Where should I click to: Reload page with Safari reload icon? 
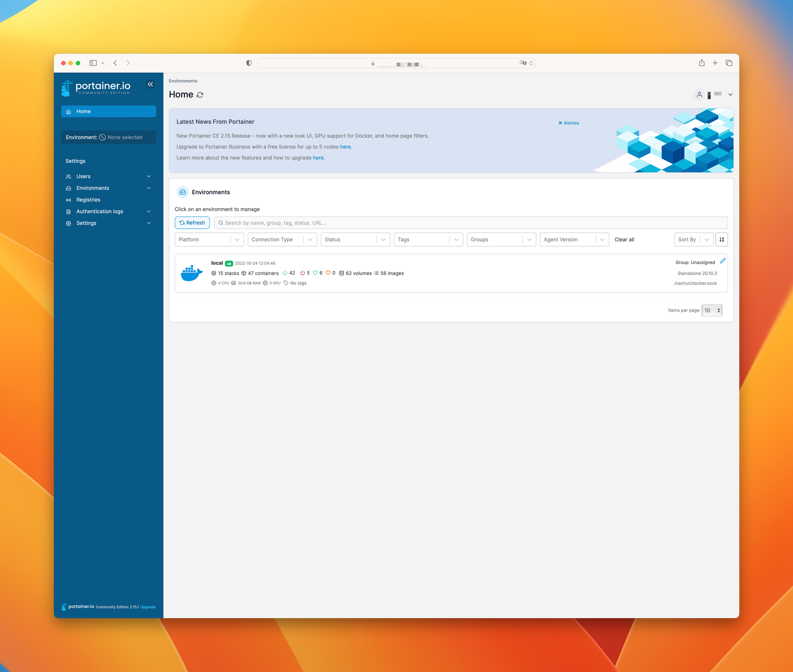(x=531, y=63)
